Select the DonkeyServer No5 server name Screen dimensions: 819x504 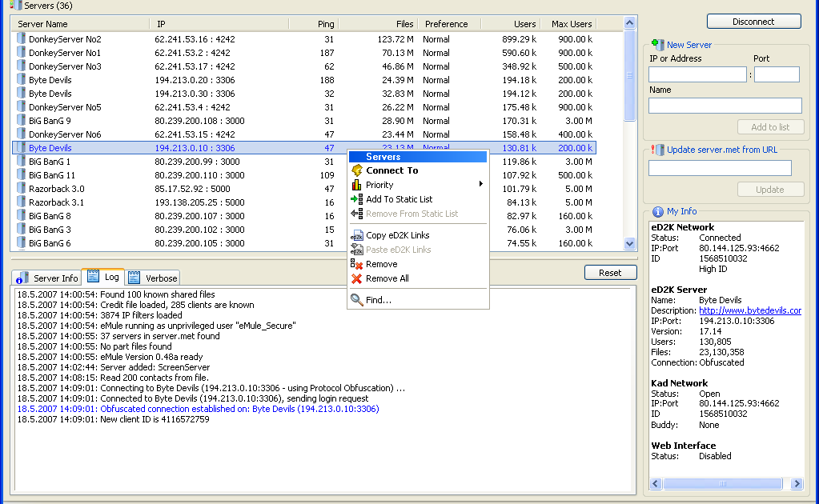[x=65, y=107]
